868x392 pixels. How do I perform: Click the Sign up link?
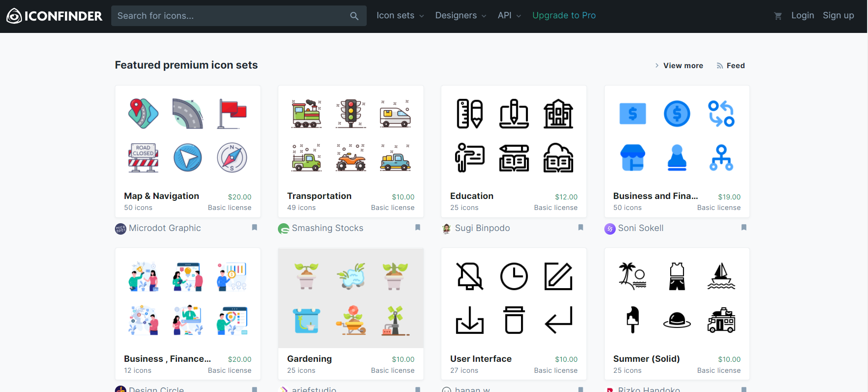click(838, 16)
